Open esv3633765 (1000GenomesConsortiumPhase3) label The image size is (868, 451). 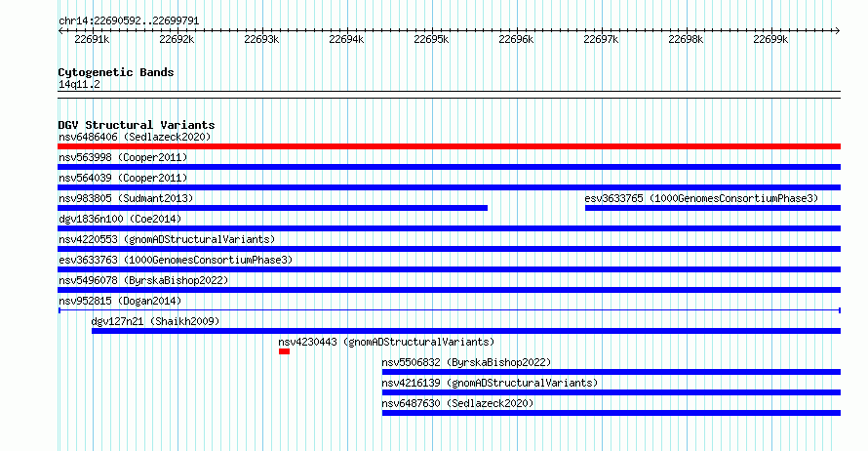(x=701, y=198)
